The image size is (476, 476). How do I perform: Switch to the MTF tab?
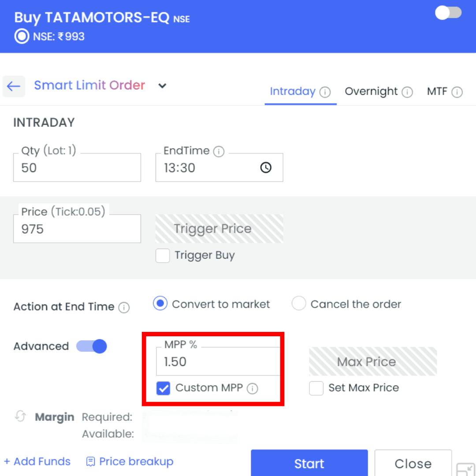[x=437, y=92]
